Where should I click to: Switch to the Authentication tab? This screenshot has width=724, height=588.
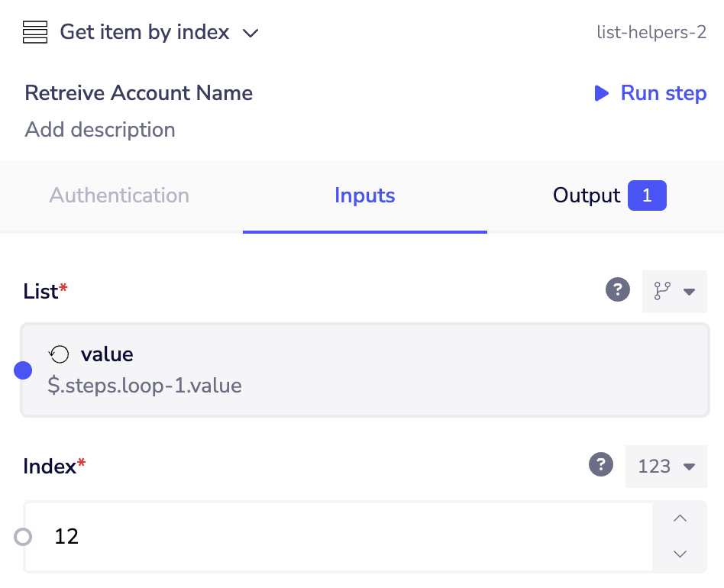point(118,195)
